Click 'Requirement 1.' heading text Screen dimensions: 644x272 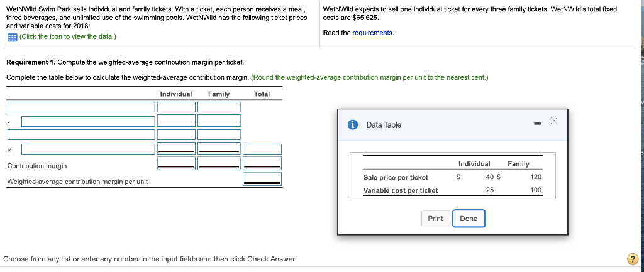pos(31,62)
